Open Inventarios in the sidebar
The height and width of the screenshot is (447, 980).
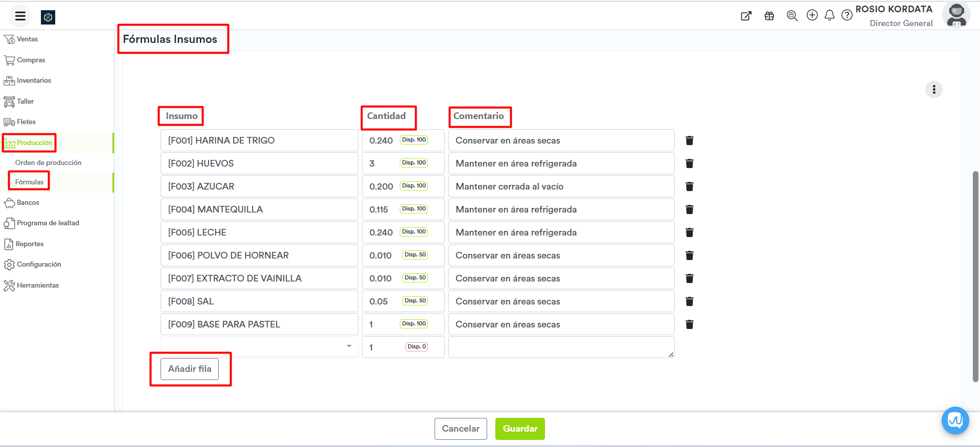point(34,81)
